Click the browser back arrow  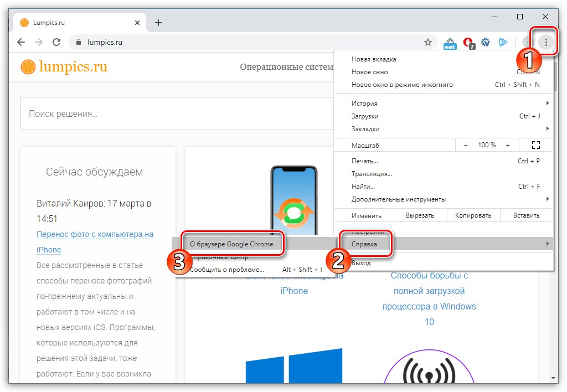[x=21, y=42]
